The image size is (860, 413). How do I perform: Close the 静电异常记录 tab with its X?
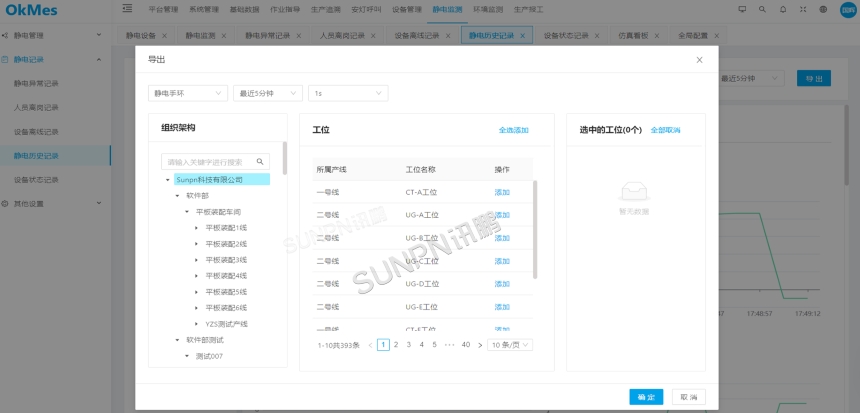click(x=299, y=36)
